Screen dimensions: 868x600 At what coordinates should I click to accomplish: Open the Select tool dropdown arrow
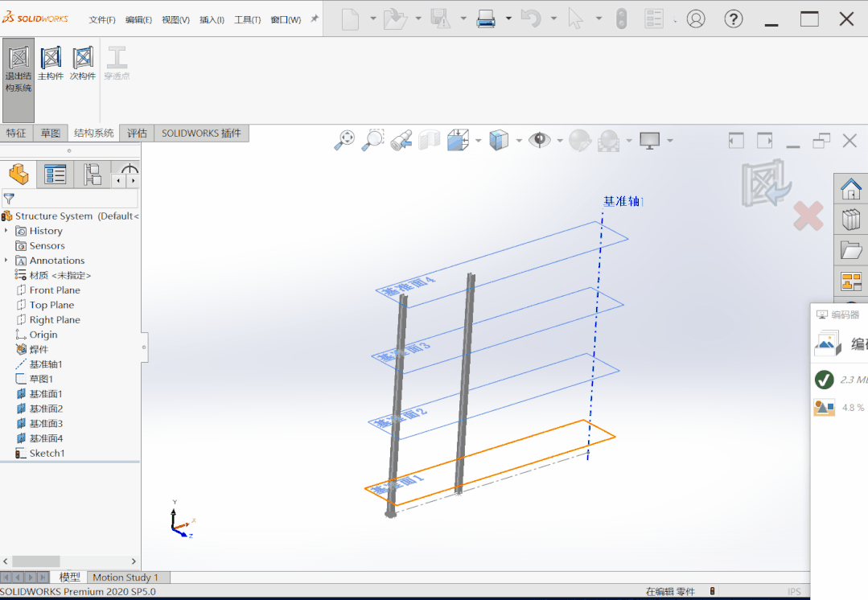coord(599,18)
